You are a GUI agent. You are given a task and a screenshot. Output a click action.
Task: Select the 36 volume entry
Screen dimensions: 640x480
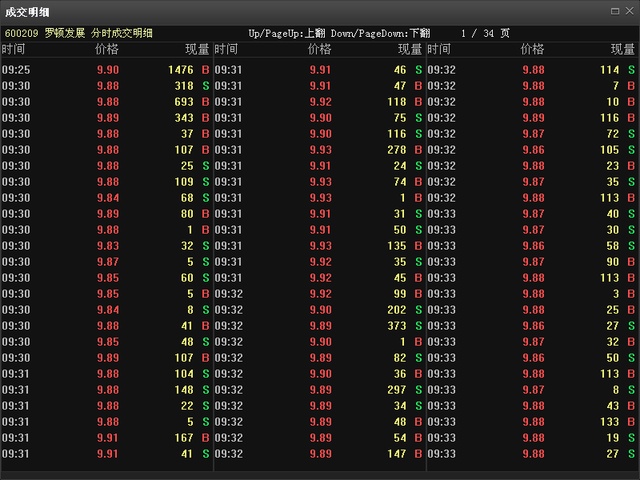click(x=400, y=374)
